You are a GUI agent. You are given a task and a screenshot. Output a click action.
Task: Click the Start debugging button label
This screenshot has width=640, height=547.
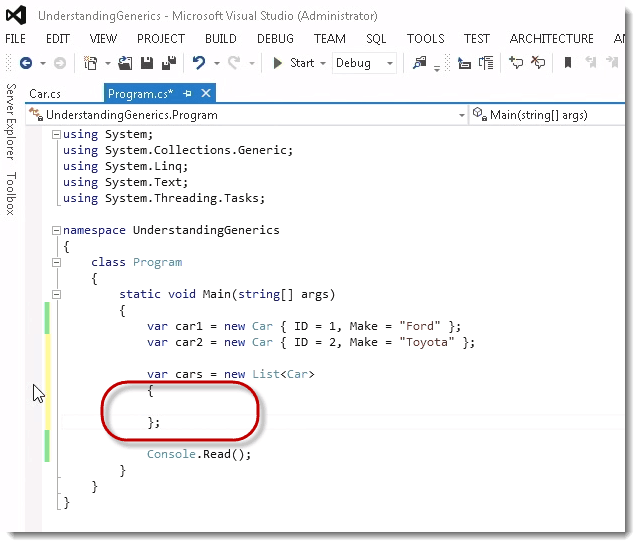(x=302, y=63)
